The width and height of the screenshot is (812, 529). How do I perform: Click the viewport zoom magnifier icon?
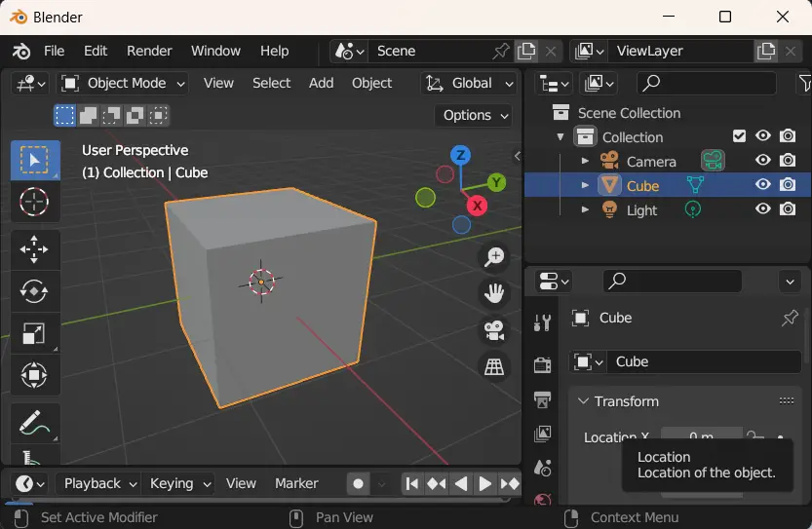pos(494,257)
